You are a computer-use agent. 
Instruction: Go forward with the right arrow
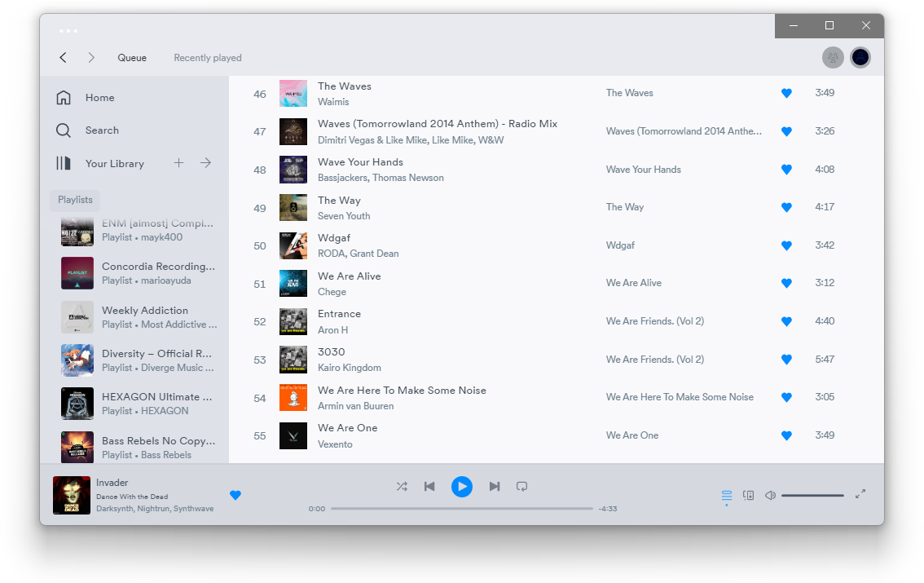coord(90,57)
